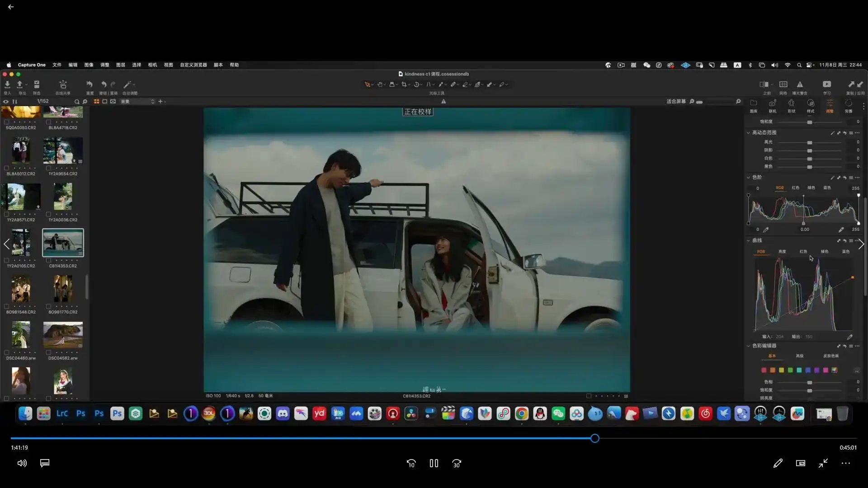This screenshot has height=488, width=868.
Task: Collapse the 高动态范围 section
Action: pos(748,132)
